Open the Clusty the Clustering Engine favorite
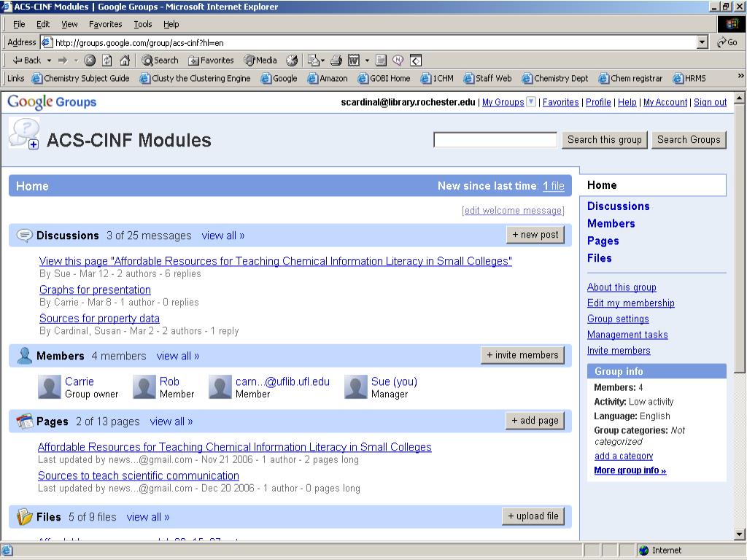The width and height of the screenshot is (747, 560). 195,79
